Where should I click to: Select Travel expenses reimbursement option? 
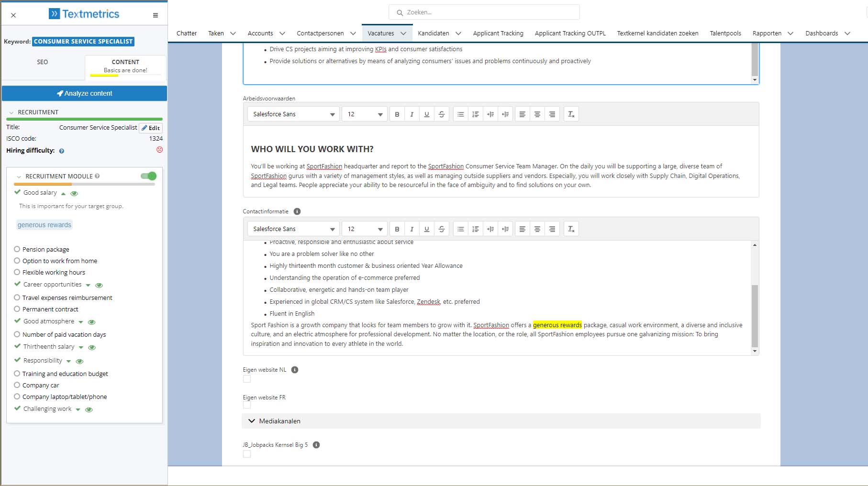point(17,298)
